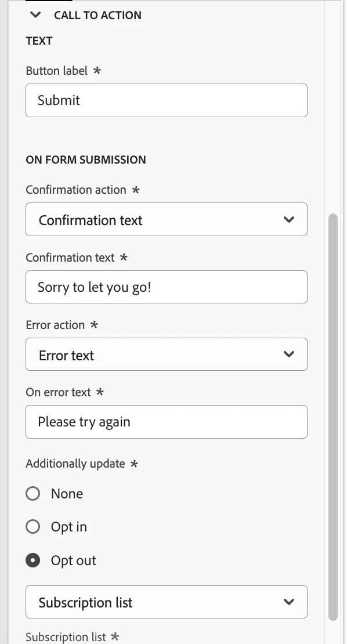This screenshot has width=347, height=644.
Task: Select the Opt out radio button
Action: coord(33,560)
